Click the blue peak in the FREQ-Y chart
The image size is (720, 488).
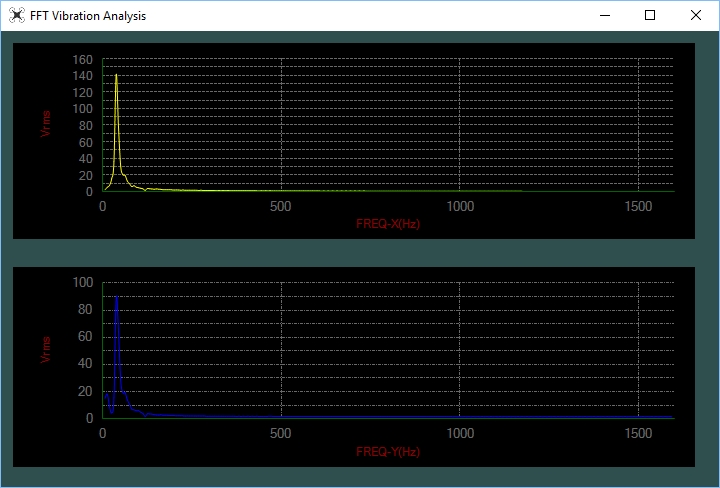(117, 298)
